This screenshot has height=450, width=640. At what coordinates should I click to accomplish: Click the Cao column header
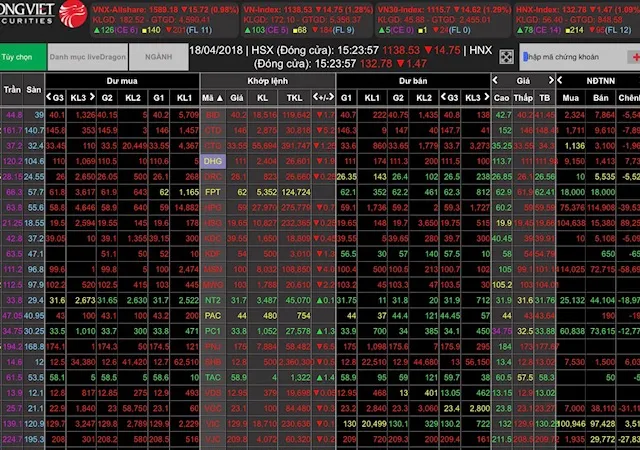(x=502, y=98)
